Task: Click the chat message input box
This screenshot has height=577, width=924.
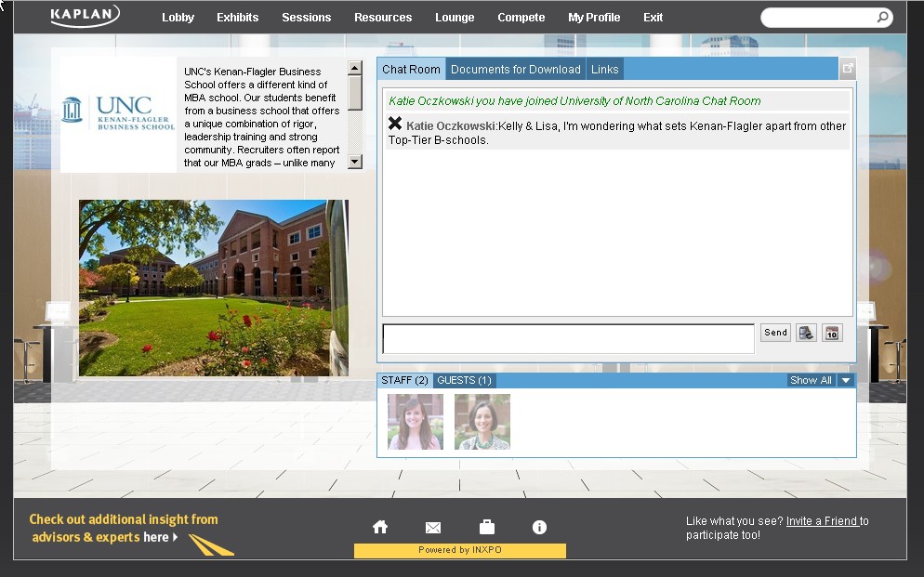Action: point(568,339)
